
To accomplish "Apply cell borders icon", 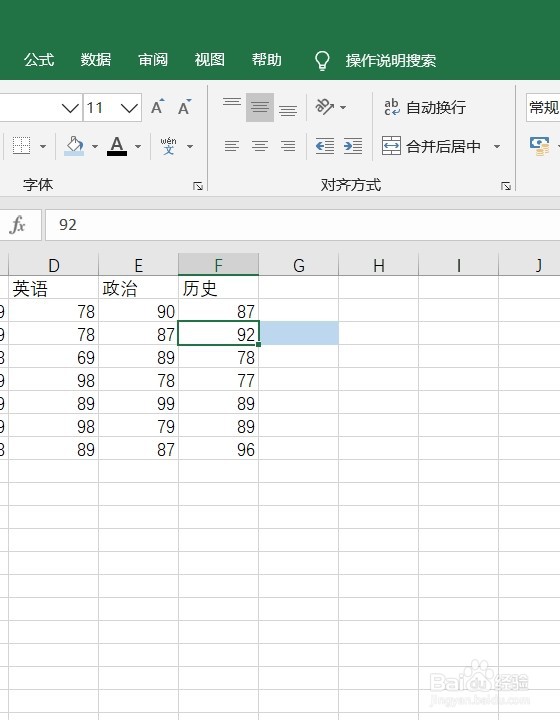I will pyautogui.click(x=21, y=146).
